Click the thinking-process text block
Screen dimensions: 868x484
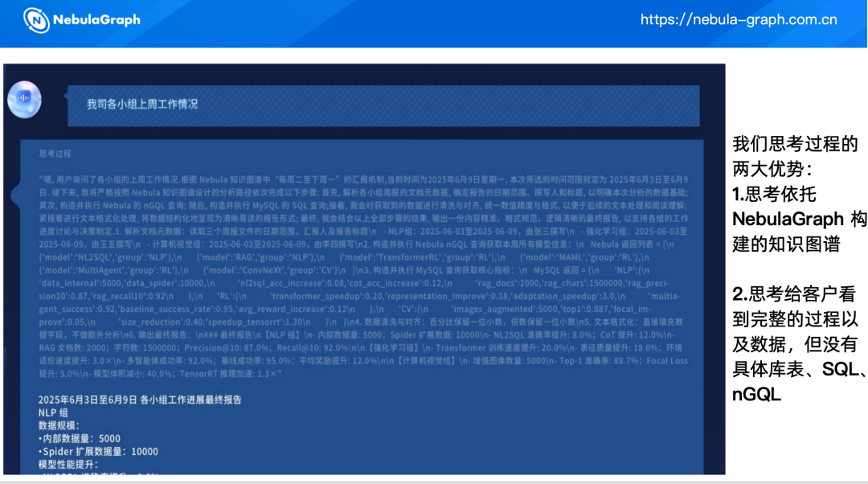point(363,277)
